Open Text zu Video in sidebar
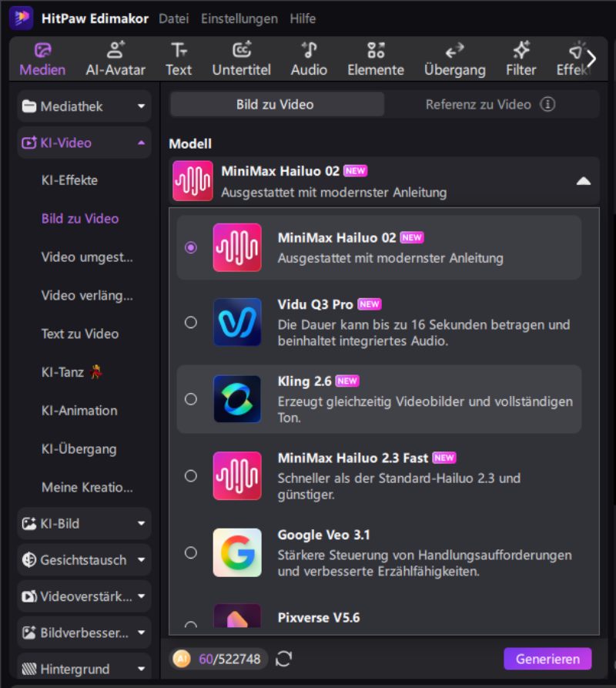Screen dimensions: 616x688 (x=80, y=334)
